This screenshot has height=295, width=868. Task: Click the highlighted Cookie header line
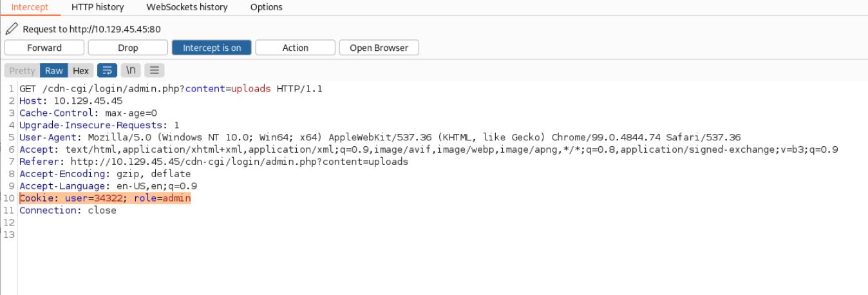(x=105, y=198)
